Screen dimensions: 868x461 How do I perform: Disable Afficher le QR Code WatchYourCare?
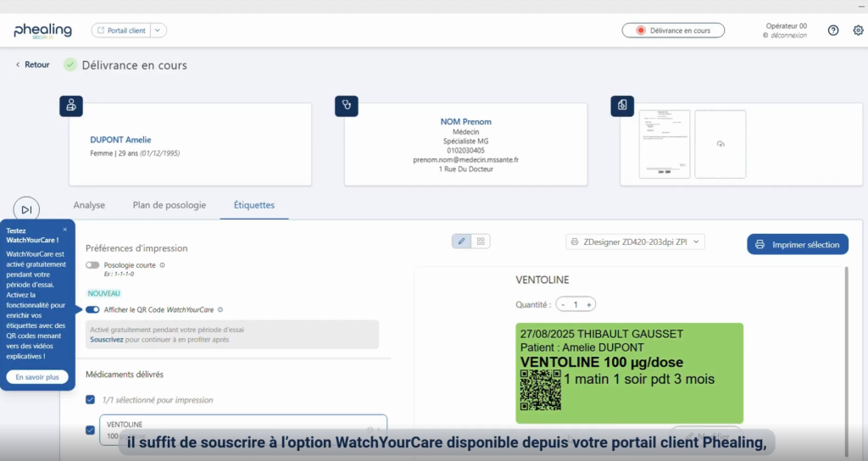tap(92, 310)
